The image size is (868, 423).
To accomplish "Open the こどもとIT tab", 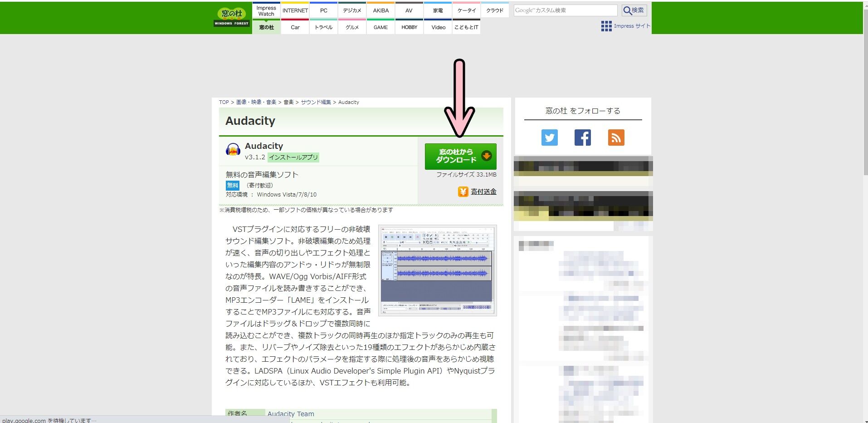I will (x=466, y=27).
